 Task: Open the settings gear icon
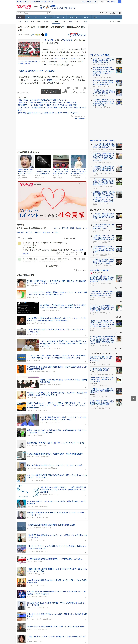[120, 13]
